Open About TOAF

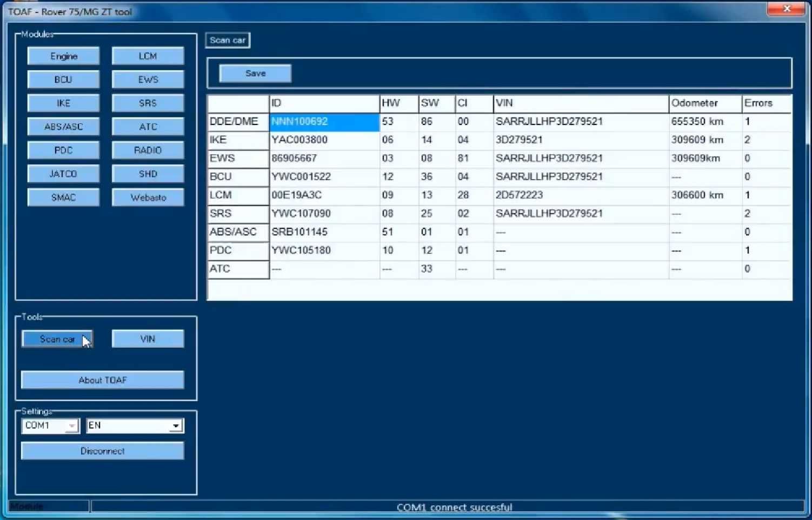102,380
